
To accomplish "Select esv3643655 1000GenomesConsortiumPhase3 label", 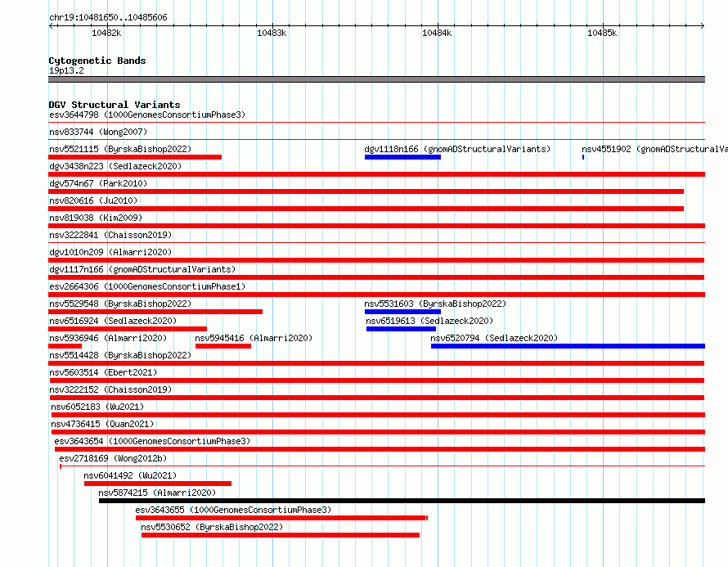I will pyautogui.click(x=233, y=510).
